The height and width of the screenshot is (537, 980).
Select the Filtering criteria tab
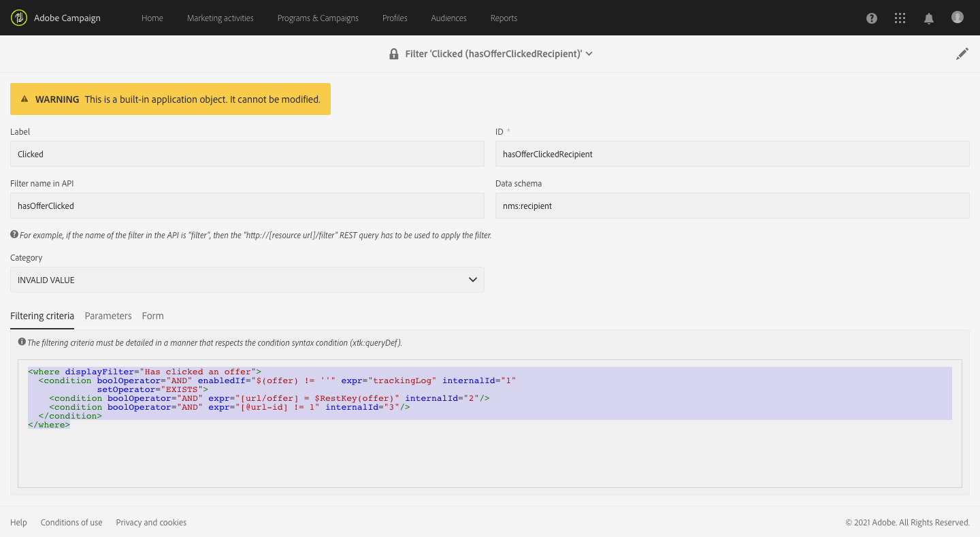tap(42, 316)
